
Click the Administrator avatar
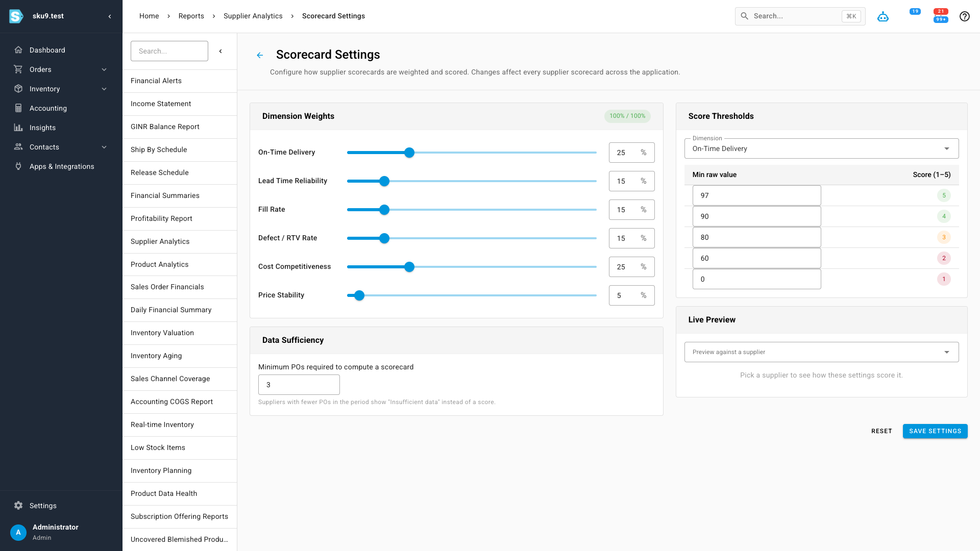(x=18, y=532)
